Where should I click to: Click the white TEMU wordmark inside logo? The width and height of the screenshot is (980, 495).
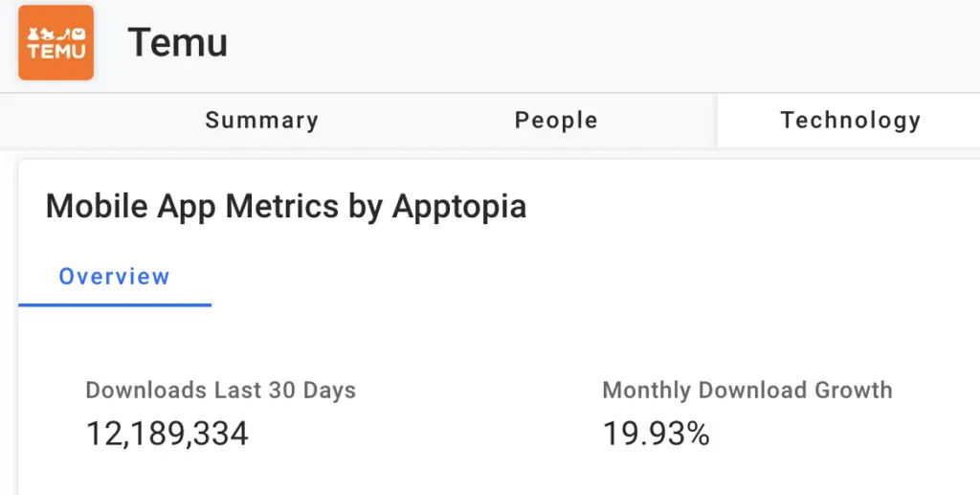[56, 52]
